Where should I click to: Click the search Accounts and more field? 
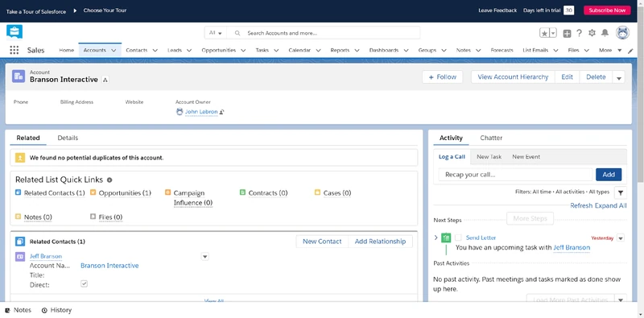(324, 33)
